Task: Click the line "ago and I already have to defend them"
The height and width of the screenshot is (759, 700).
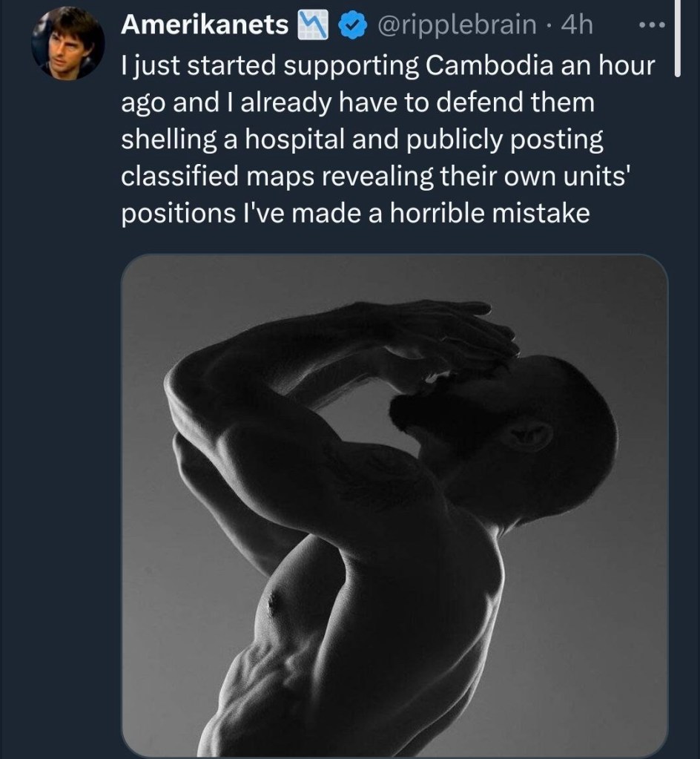Action: coord(357,102)
